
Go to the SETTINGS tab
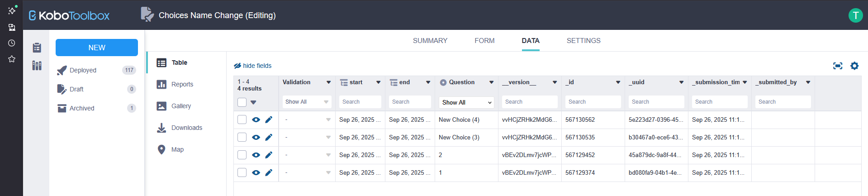pyautogui.click(x=583, y=41)
